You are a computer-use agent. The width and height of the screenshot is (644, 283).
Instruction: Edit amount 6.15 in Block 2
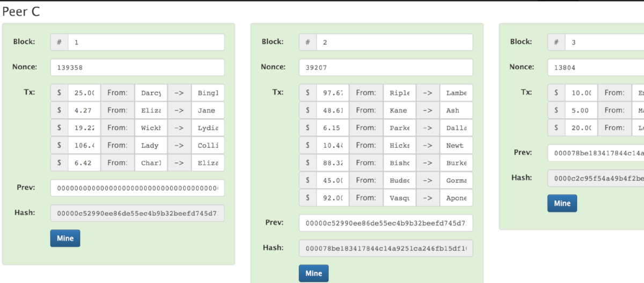click(333, 128)
